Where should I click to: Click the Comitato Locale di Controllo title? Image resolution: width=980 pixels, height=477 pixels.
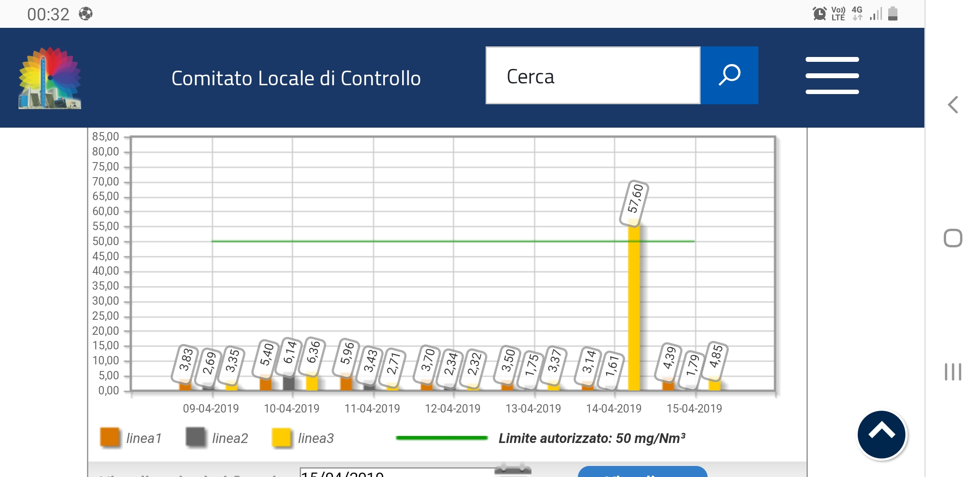point(296,78)
